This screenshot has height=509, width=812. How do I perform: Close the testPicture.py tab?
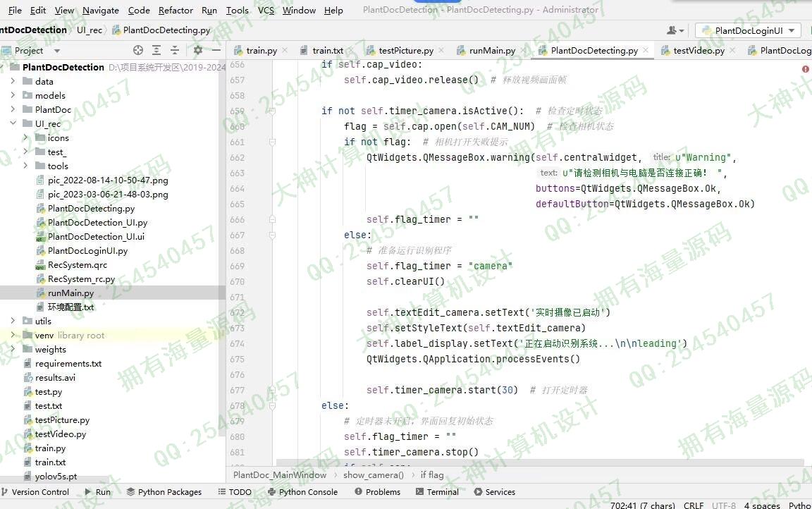[x=441, y=50]
